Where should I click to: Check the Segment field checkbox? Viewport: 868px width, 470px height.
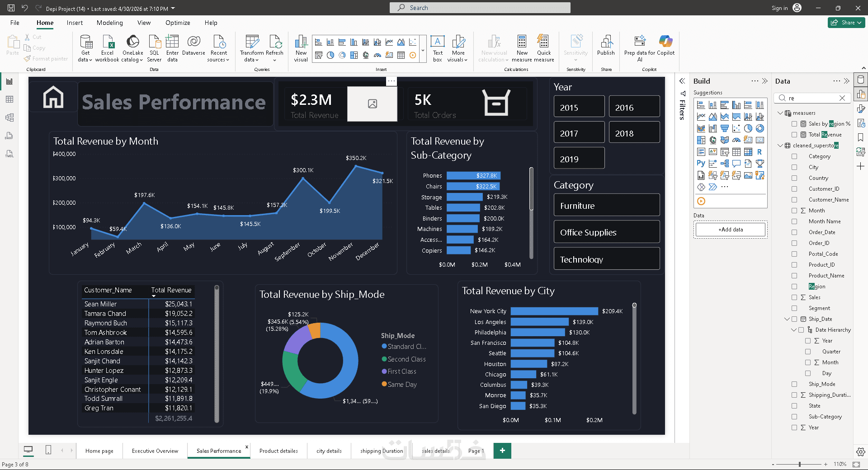point(794,308)
